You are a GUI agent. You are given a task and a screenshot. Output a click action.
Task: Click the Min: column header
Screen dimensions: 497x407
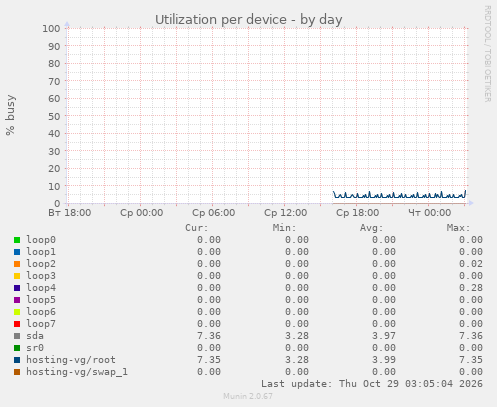(284, 228)
